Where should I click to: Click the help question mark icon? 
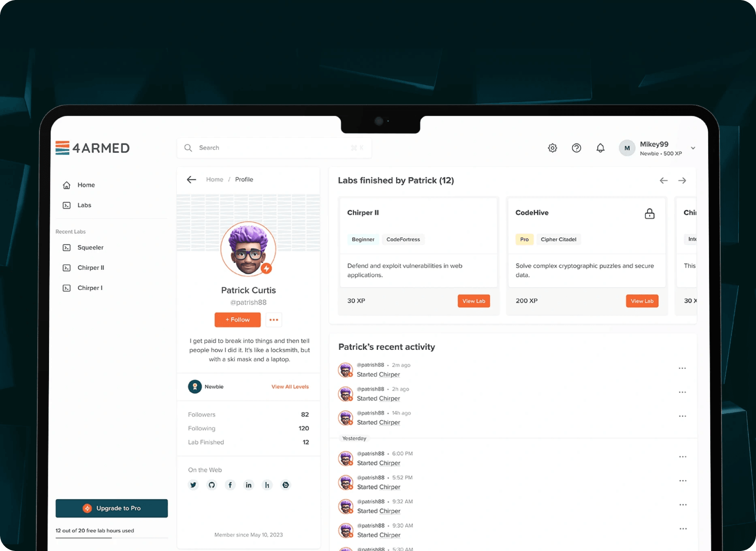[576, 148]
